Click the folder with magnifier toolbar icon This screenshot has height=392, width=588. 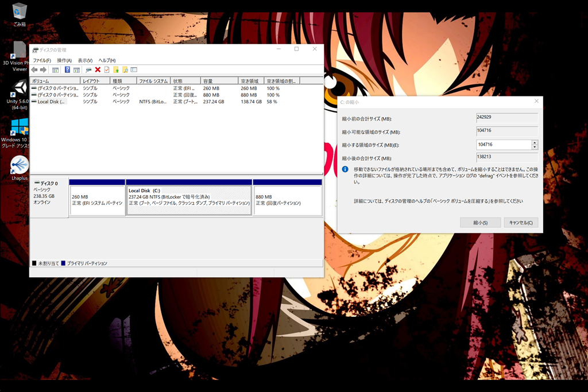pos(125,69)
